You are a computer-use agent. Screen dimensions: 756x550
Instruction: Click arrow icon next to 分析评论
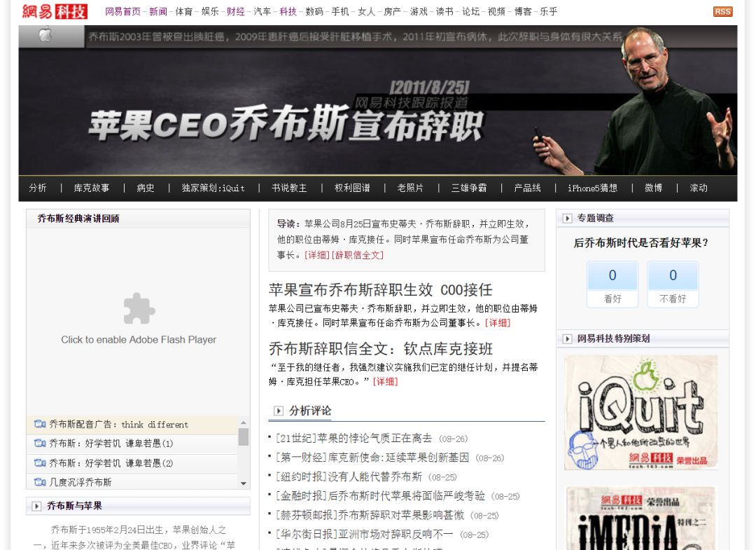(279, 411)
